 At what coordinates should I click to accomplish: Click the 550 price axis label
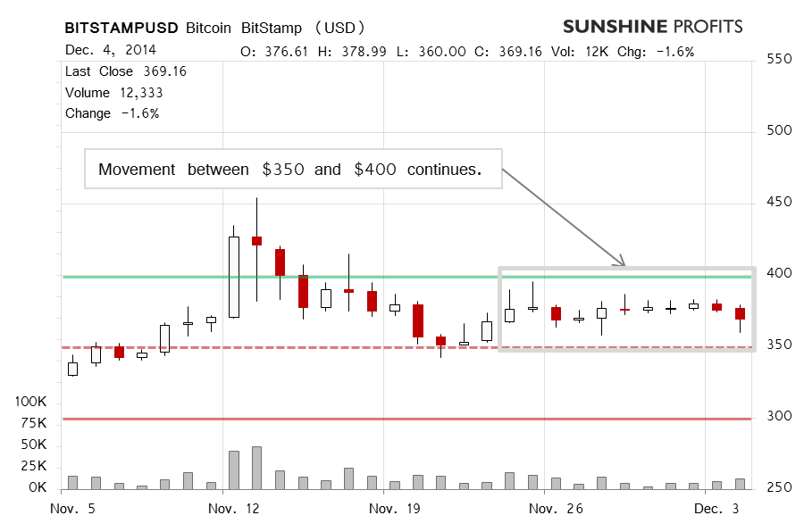pos(779,59)
